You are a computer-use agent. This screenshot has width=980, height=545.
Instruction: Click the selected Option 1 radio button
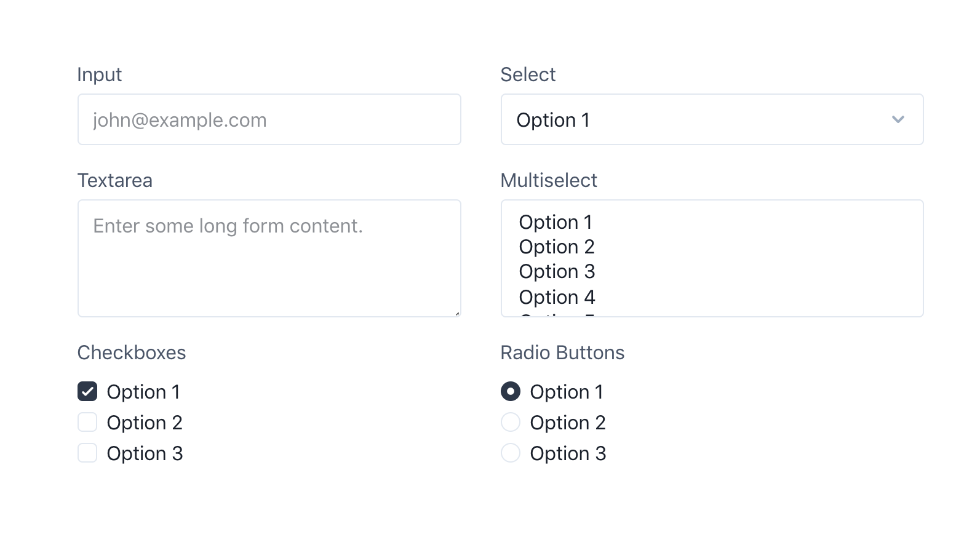[510, 391]
